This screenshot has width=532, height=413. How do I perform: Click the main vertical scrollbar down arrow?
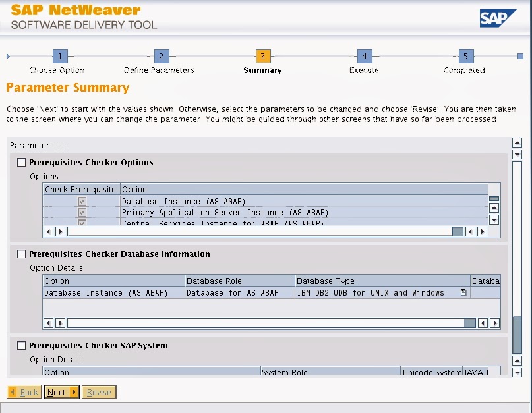point(517,371)
